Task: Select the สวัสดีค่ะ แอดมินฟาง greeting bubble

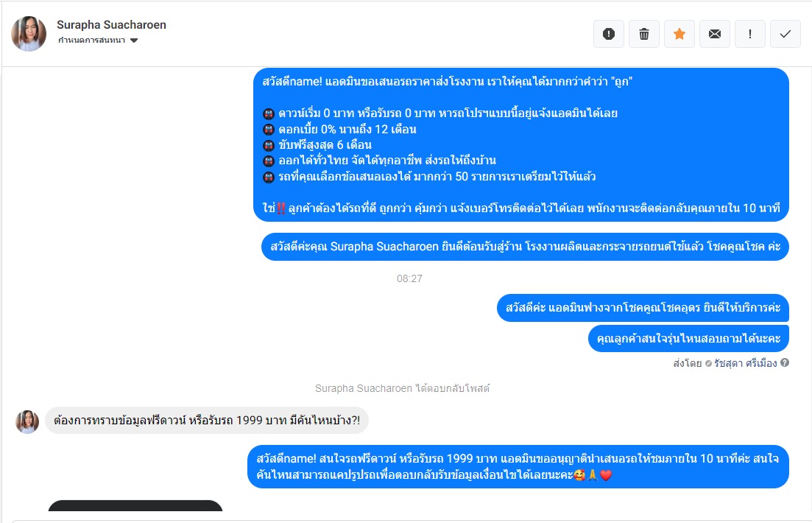Action: [x=643, y=308]
